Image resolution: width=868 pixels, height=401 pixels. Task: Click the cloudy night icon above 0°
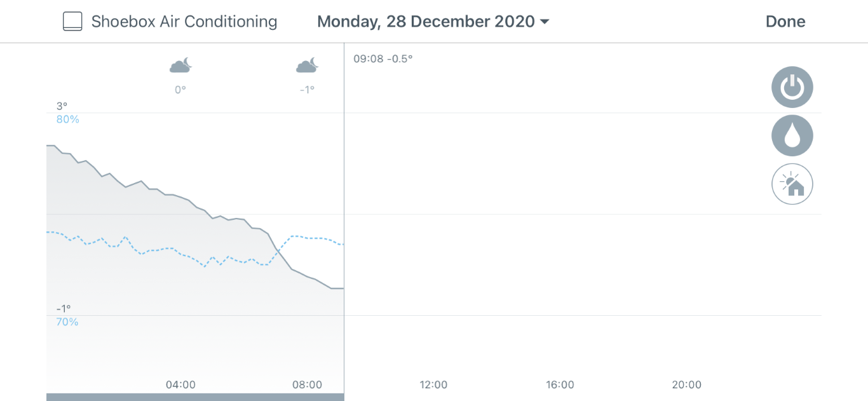180,65
